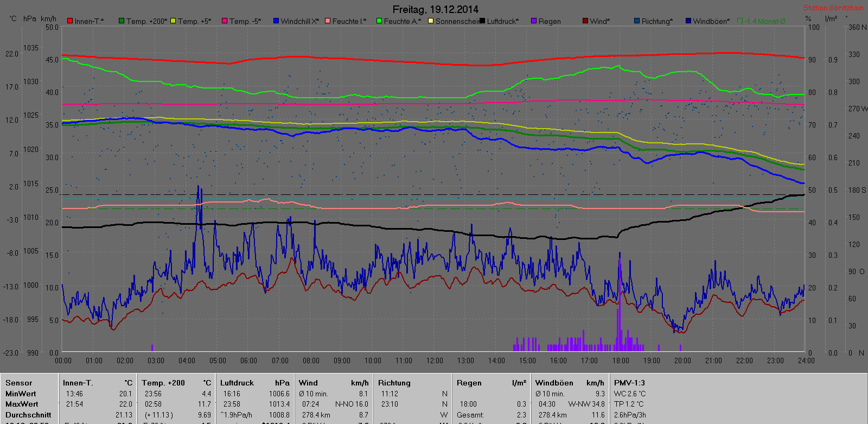Click the Innen-T. minimum time '13:46'
Screen dimensions: 868x424
(74, 394)
